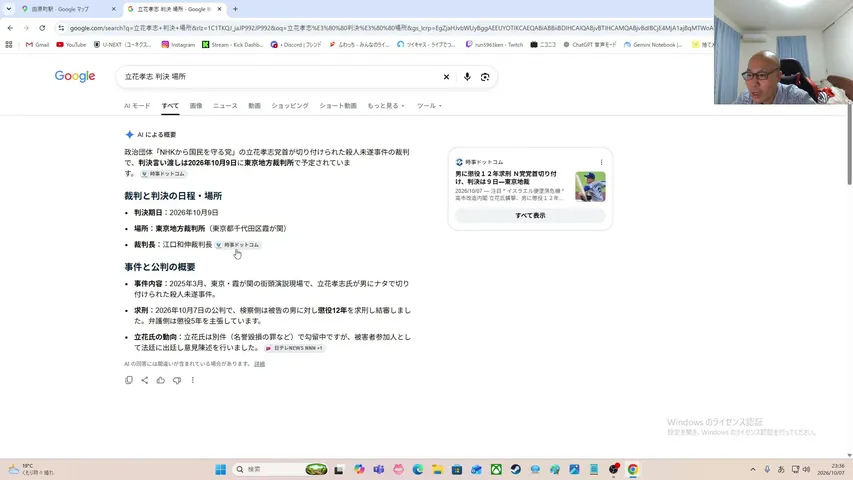Close the 立花孝志 判決 場所 search tab

pos(219,9)
